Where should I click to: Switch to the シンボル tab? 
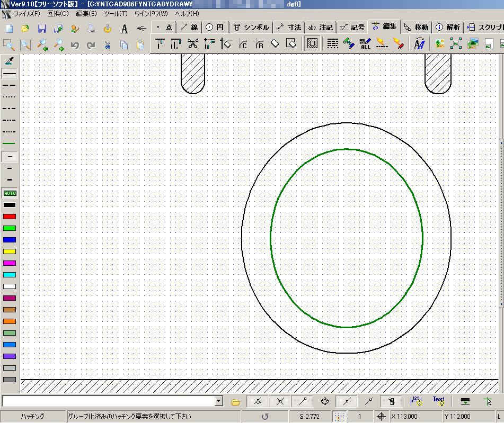251,28
